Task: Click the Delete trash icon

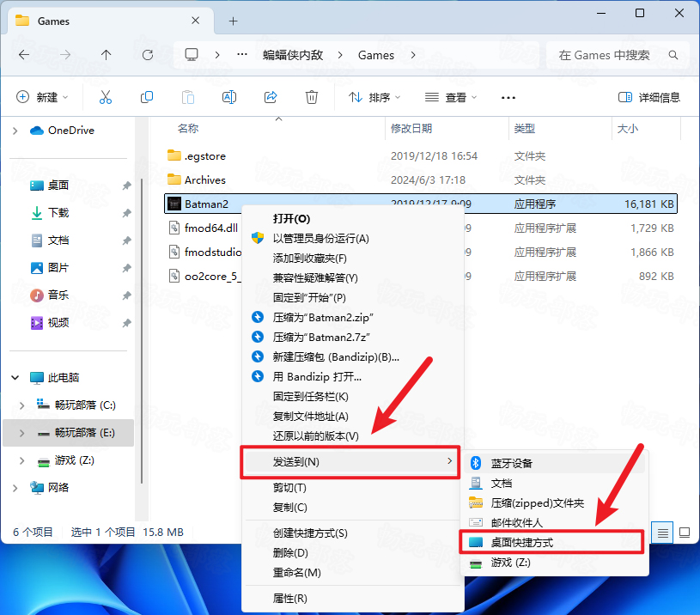Action: [x=312, y=97]
